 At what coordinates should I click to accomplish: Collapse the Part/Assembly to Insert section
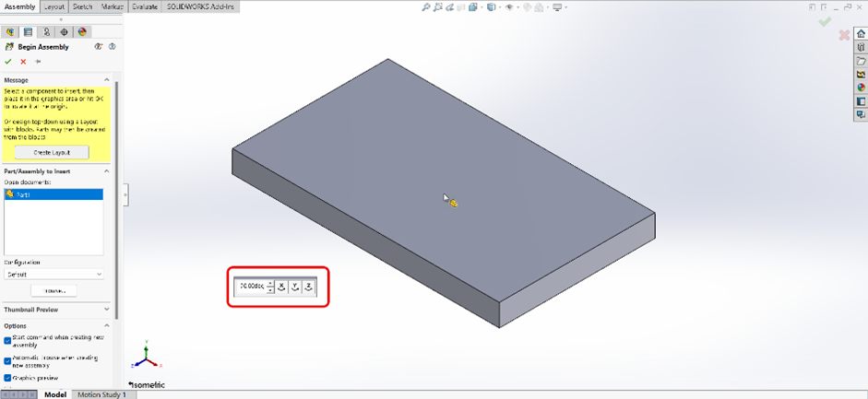[x=107, y=171]
